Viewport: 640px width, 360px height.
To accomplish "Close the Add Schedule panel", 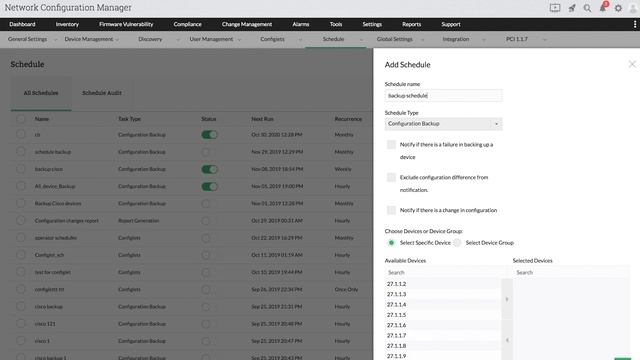I will click(632, 64).
